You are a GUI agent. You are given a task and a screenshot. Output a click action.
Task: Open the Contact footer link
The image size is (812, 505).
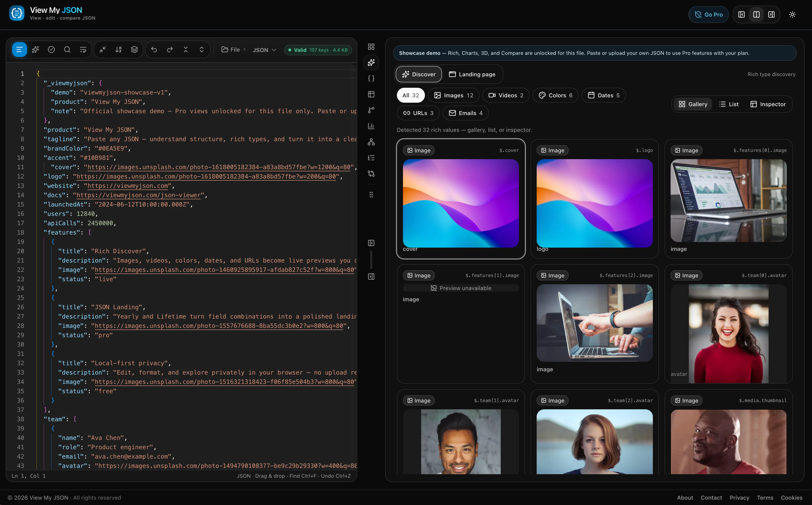[711, 498]
